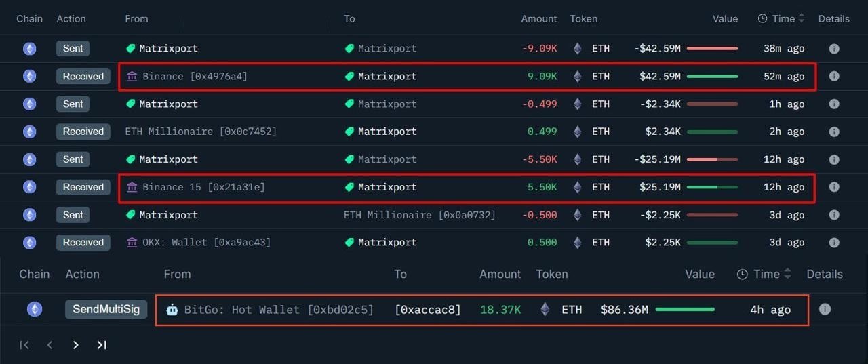The width and height of the screenshot is (868, 364).
Task: Jump to last page arrow
Action: coord(102,345)
